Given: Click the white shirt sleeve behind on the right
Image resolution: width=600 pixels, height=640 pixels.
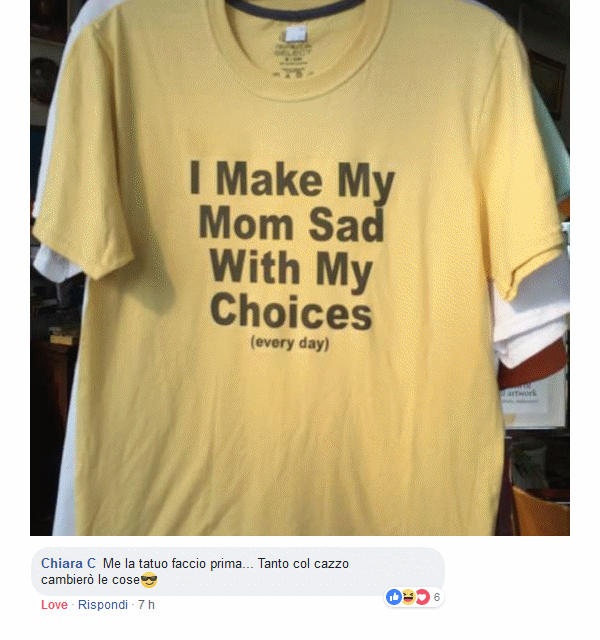Looking at the screenshot, I should click(x=533, y=310).
